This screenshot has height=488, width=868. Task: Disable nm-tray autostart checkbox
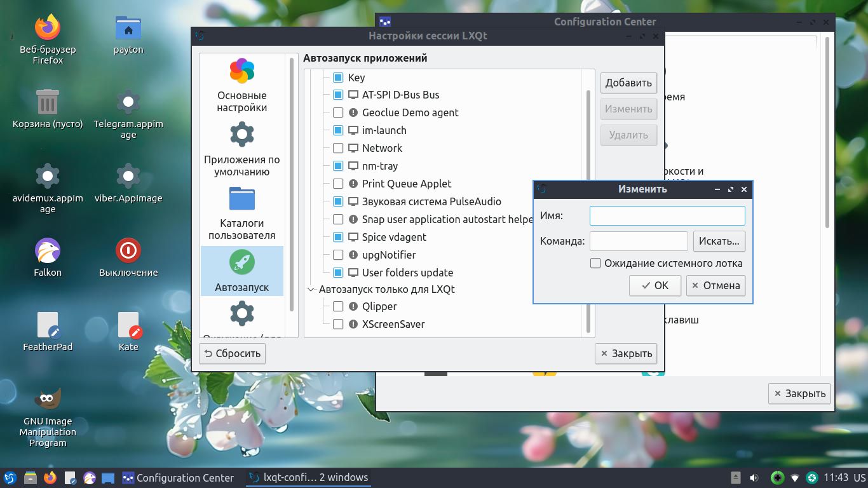coord(338,166)
